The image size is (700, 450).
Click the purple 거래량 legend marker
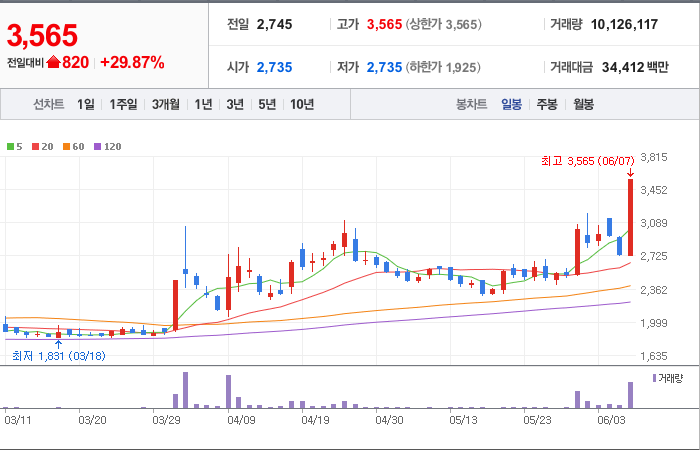[x=654, y=379]
